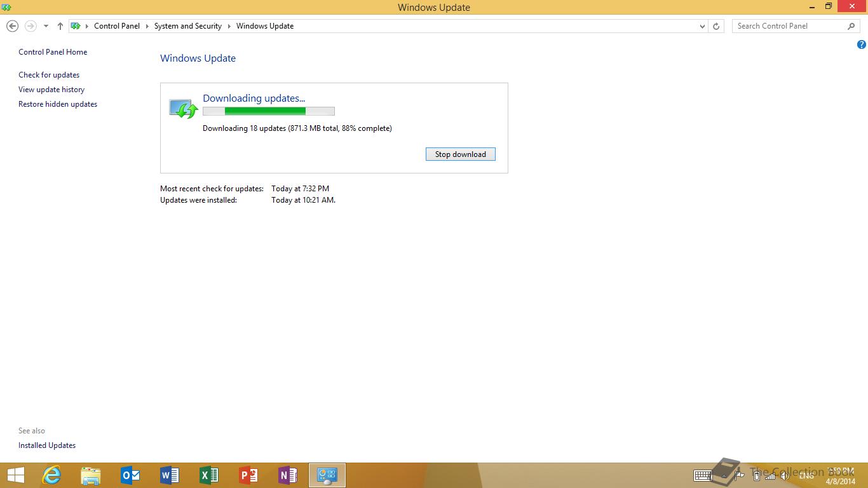Click the search magnifier icon

click(851, 26)
